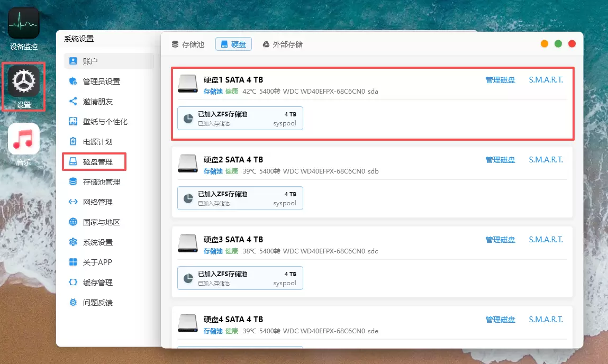Select 账户 in the settings sidebar
This screenshot has width=608, height=364.
90,61
